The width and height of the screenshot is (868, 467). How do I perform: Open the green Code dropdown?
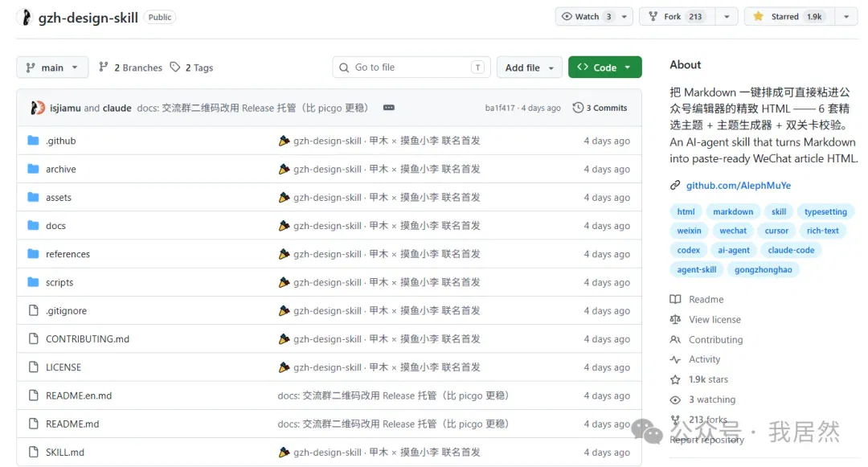[604, 68]
